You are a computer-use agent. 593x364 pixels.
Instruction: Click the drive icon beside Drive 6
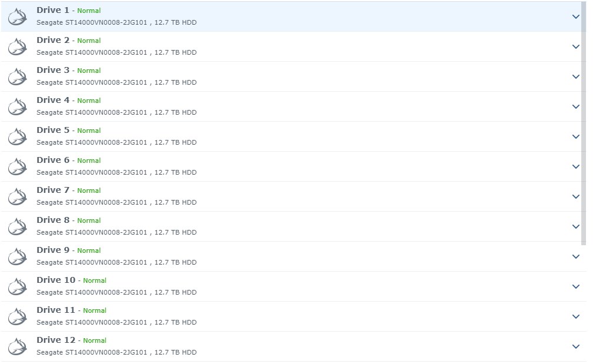[x=18, y=166]
